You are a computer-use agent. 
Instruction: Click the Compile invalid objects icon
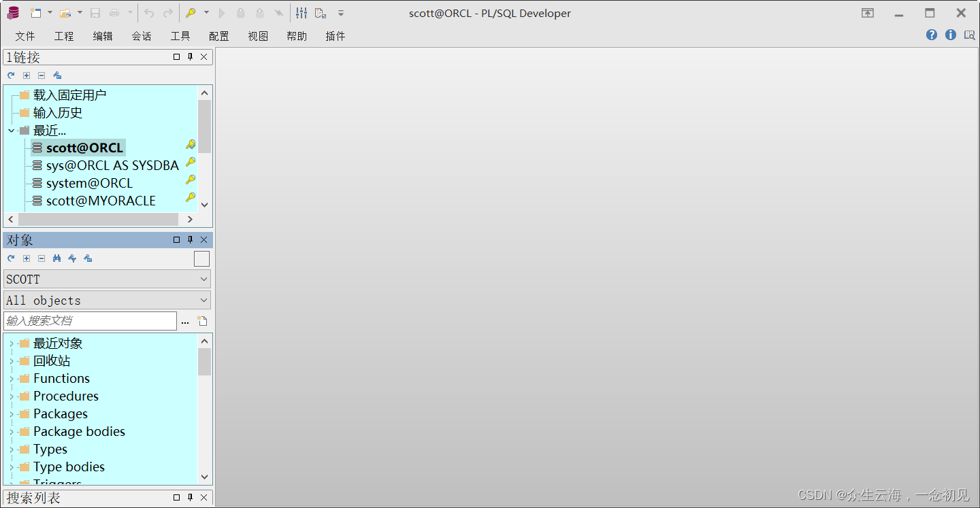point(321,13)
